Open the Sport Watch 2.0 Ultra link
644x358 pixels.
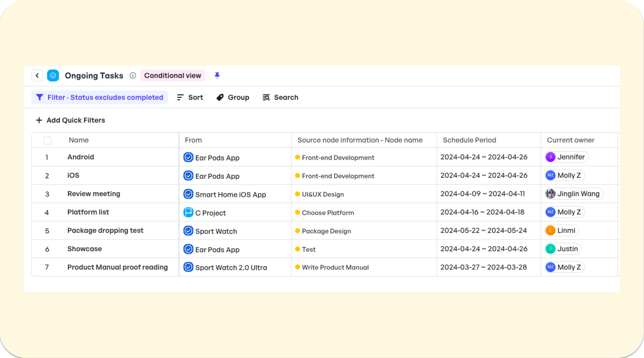[x=231, y=268]
